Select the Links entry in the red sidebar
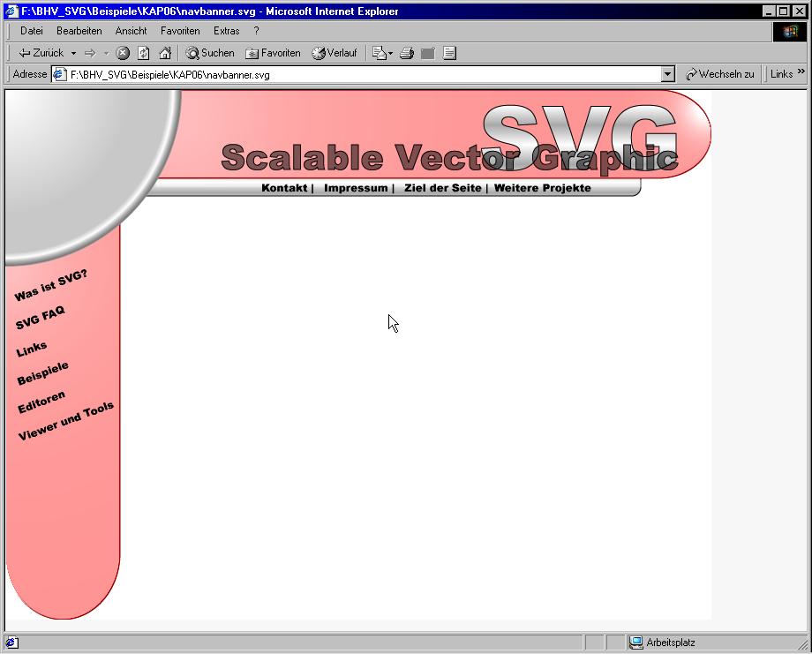 point(32,349)
